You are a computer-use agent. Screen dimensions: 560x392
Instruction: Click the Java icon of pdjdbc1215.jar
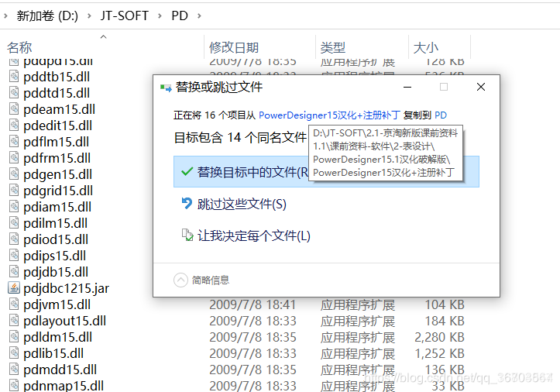point(14,288)
